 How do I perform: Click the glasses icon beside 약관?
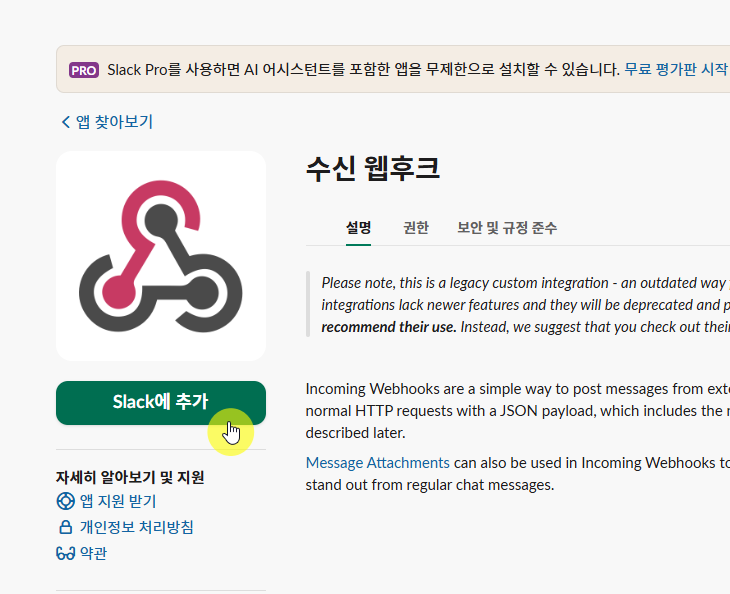(x=66, y=554)
